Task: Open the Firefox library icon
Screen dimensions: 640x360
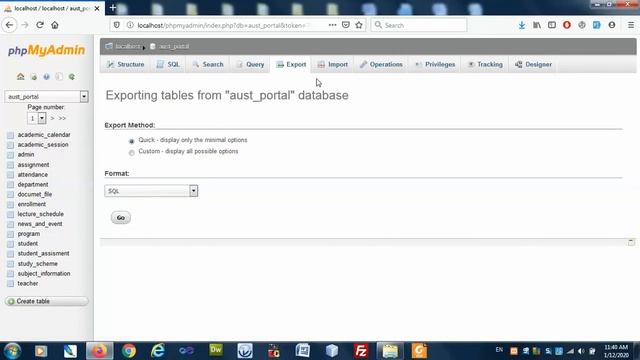Action: pos(537,25)
